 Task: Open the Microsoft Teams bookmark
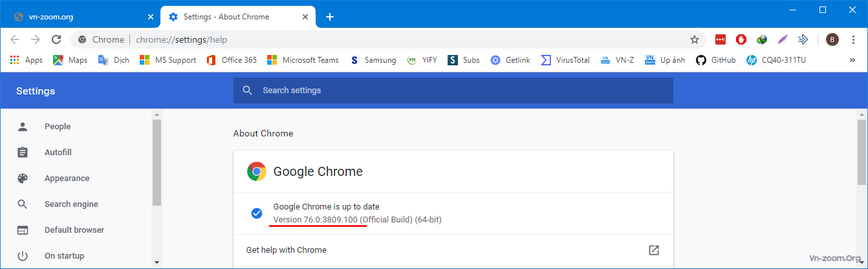pyautogui.click(x=303, y=60)
